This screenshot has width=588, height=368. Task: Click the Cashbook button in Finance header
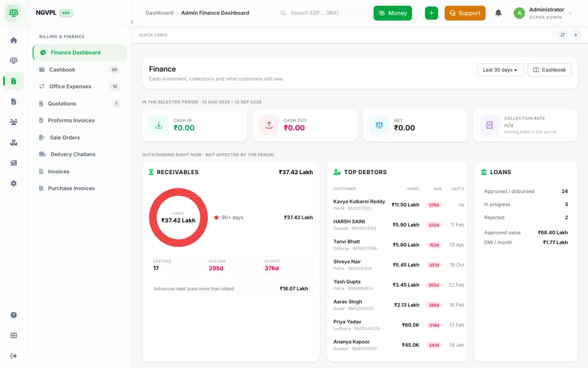(549, 70)
